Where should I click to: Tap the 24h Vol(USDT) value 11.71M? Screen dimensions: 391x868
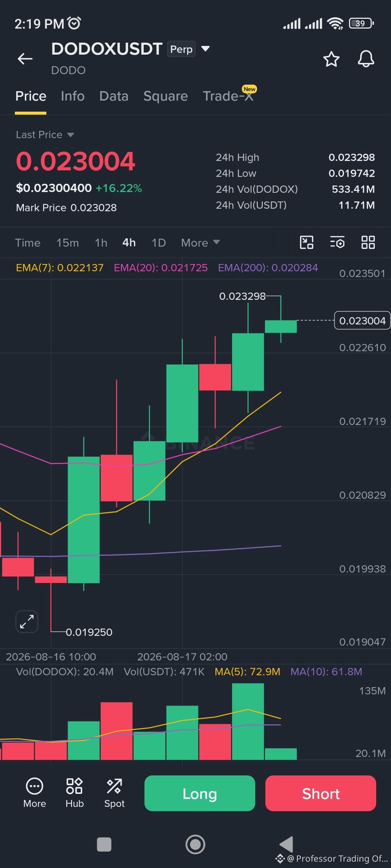point(357,205)
